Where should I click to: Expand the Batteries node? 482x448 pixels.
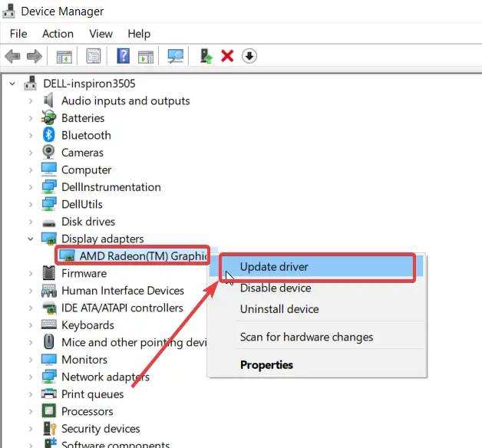pyautogui.click(x=31, y=117)
